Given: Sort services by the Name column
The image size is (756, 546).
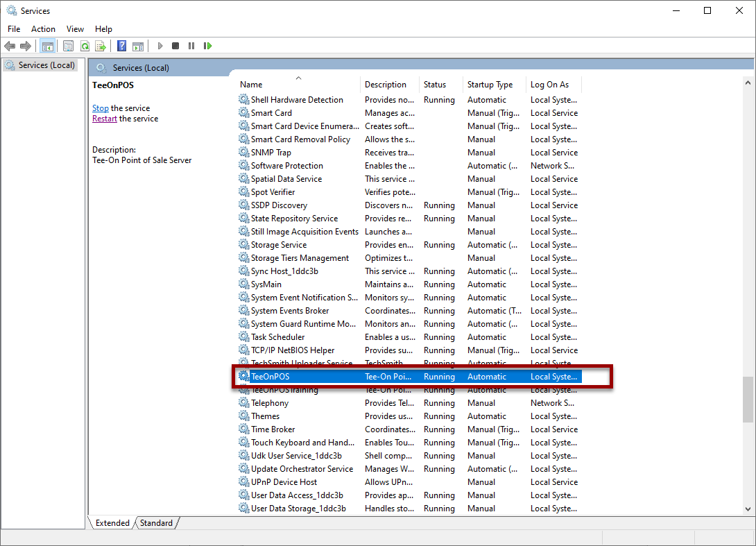Looking at the screenshot, I should [x=250, y=84].
